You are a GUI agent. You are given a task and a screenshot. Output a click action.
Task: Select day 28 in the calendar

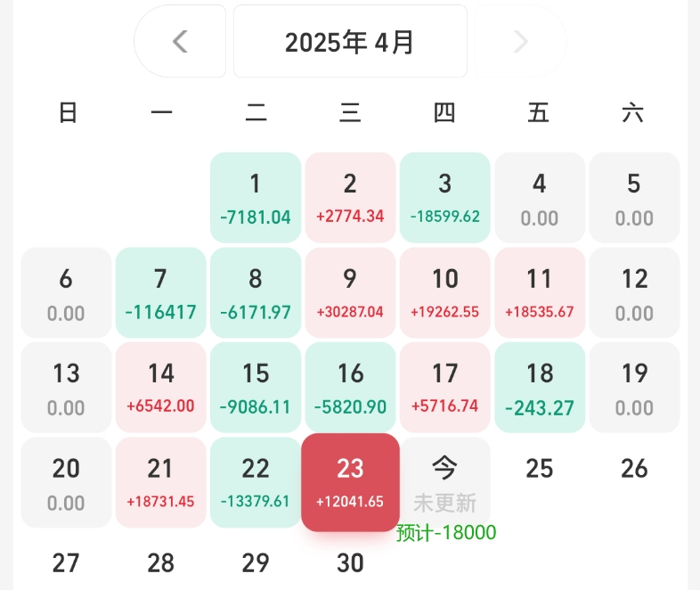[x=160, y=562]
